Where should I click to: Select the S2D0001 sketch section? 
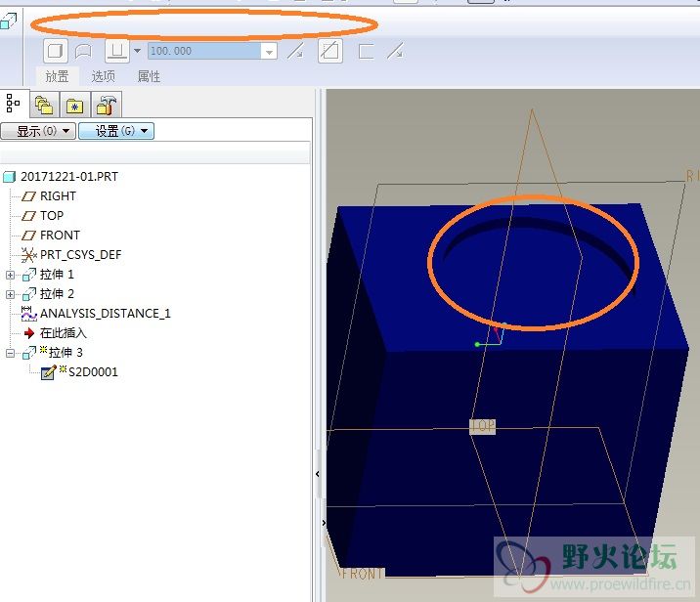click(93, 372)
